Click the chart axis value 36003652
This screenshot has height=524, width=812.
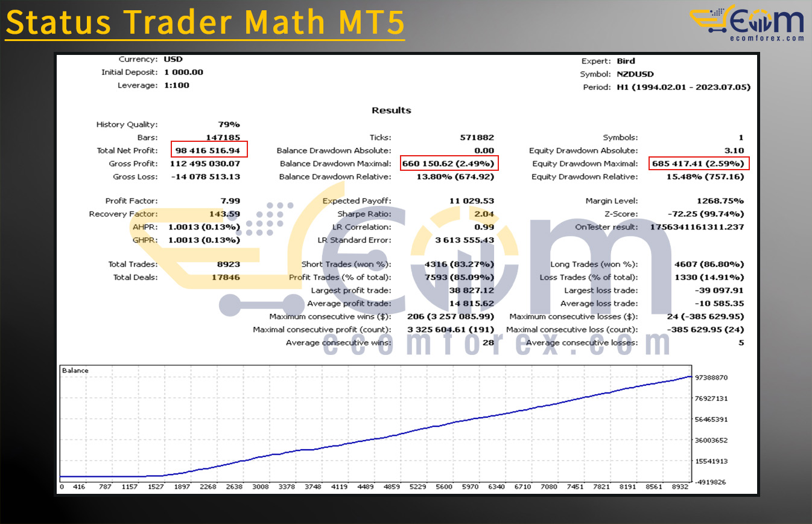click(712, 440)
